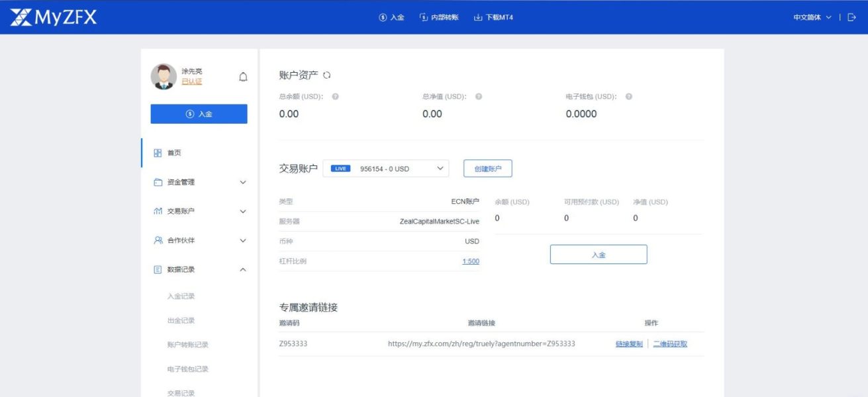The height and width of the screenshot is (397, 868).
Task: Click the outlined 入金 account button
Action: pos(599,255)
